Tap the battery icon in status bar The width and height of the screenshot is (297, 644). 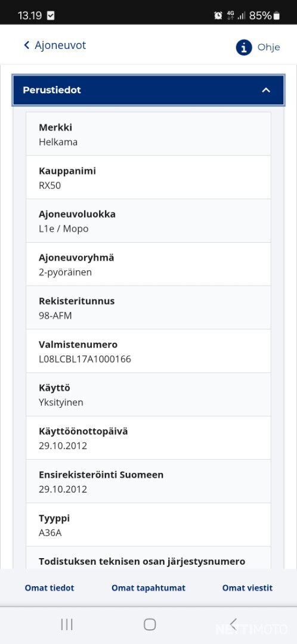tap(277, 16)
